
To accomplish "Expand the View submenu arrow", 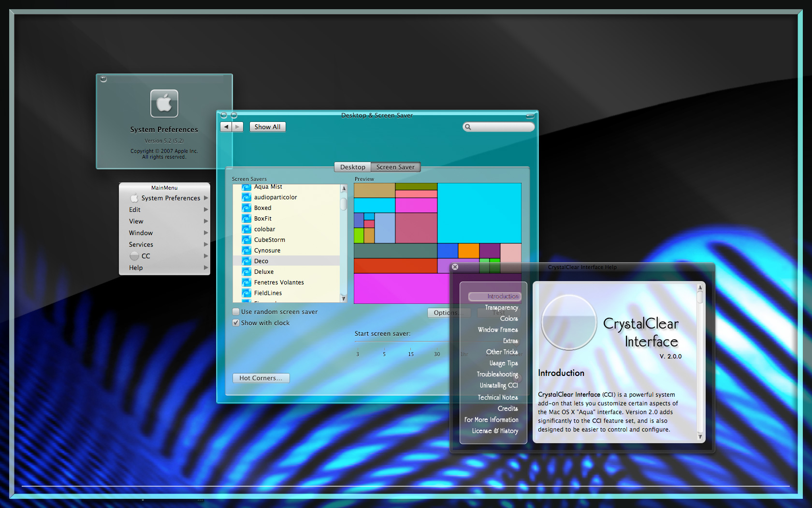I will pyautogui.click(x=206, y=221).
